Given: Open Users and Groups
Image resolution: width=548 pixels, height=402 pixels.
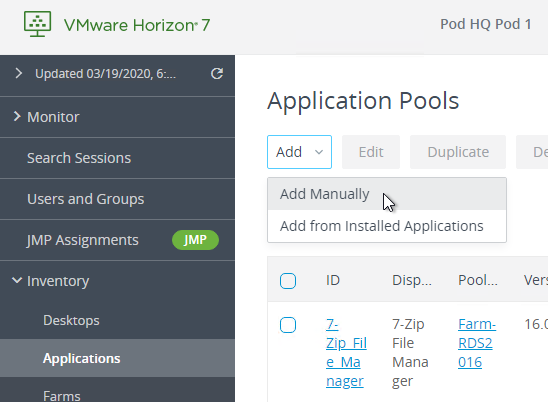Looking at the screenshot, I should pos(86,199).
